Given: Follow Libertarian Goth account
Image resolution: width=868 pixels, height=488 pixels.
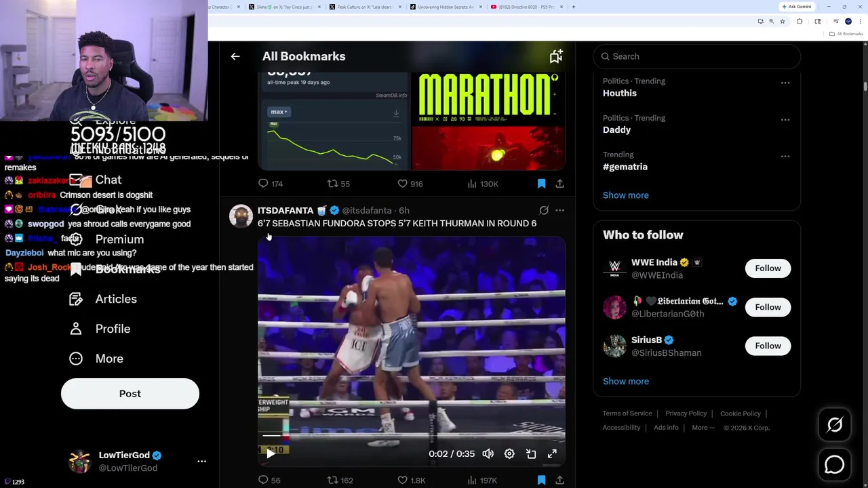Looking at the screenshot, I should [768, 307].
